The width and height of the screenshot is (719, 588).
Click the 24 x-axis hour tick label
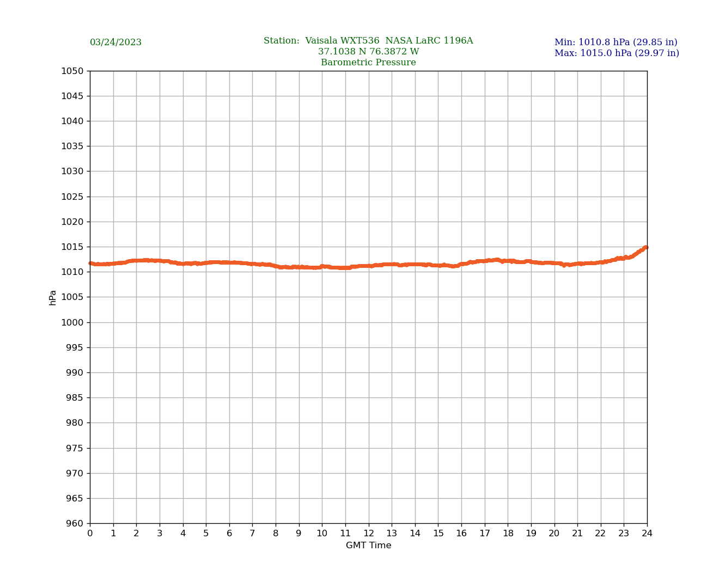647,534
